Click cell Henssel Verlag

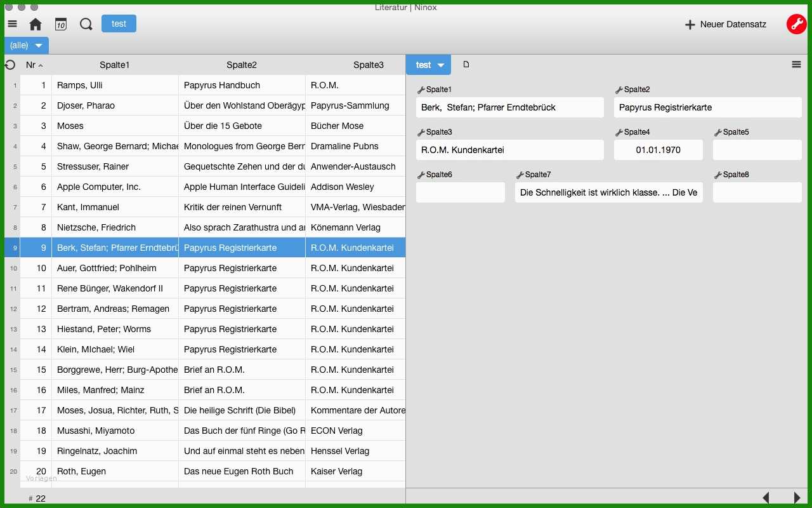(355, 451)
